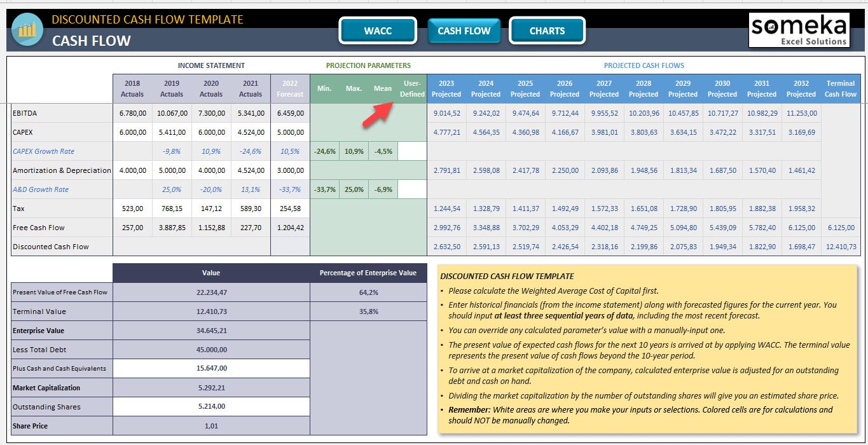Click 2028 projected Free Cash Flow 4.749,25
This screenshot has width=868, height=445.
point(644,228)
